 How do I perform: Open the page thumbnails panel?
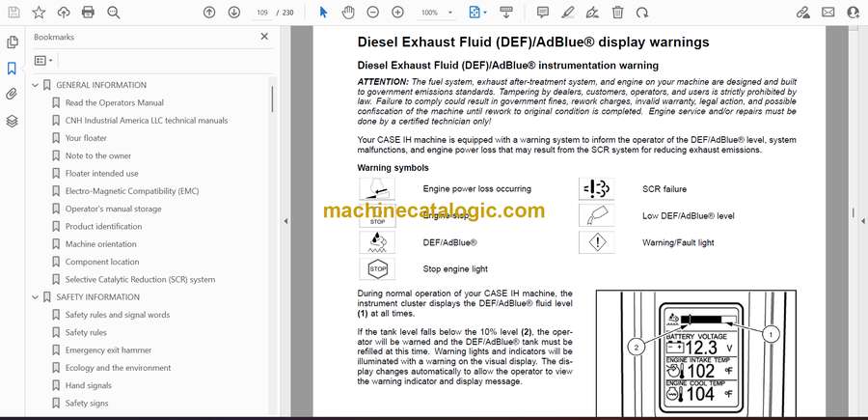pyautogui.click(x=12, y=42)
